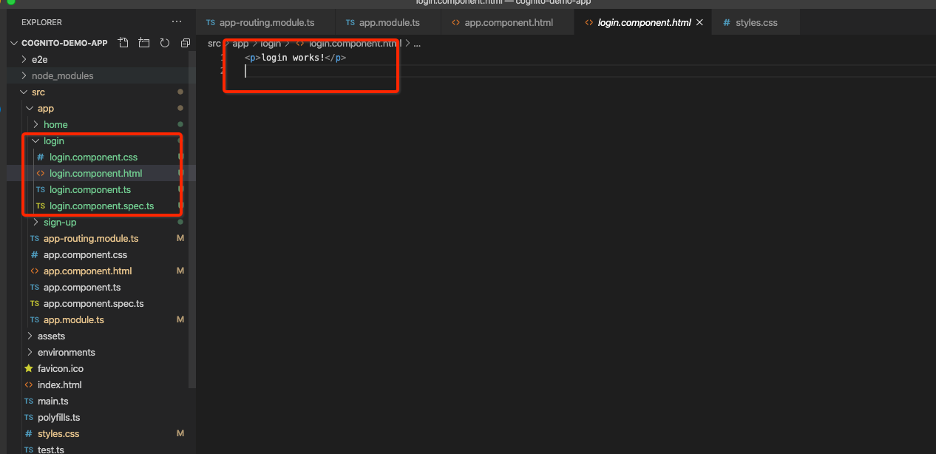This screenshot has height=454, width=936.
Task: Click breadcrumb segment 'app'
Action: [241, 44]
